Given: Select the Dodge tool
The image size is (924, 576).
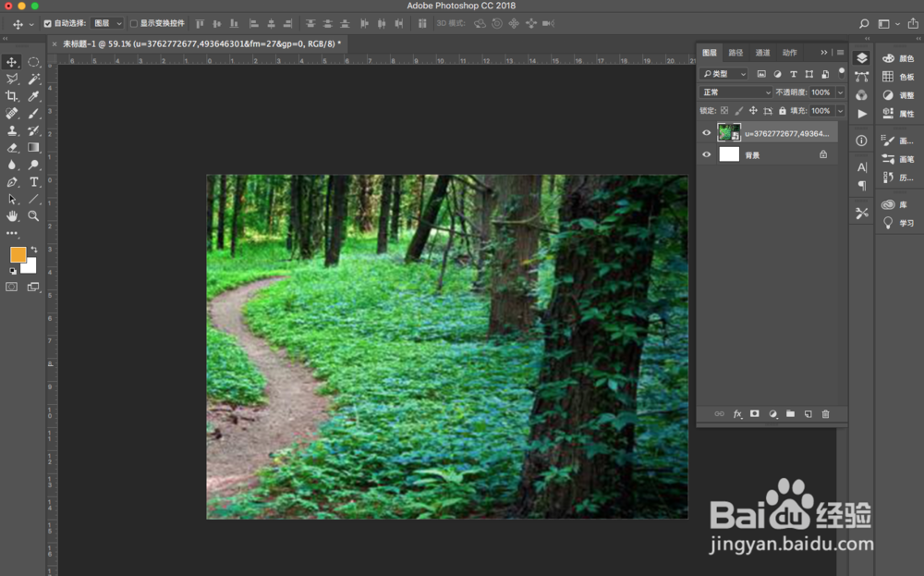Looking at the screenshot, I should point(33,165).
